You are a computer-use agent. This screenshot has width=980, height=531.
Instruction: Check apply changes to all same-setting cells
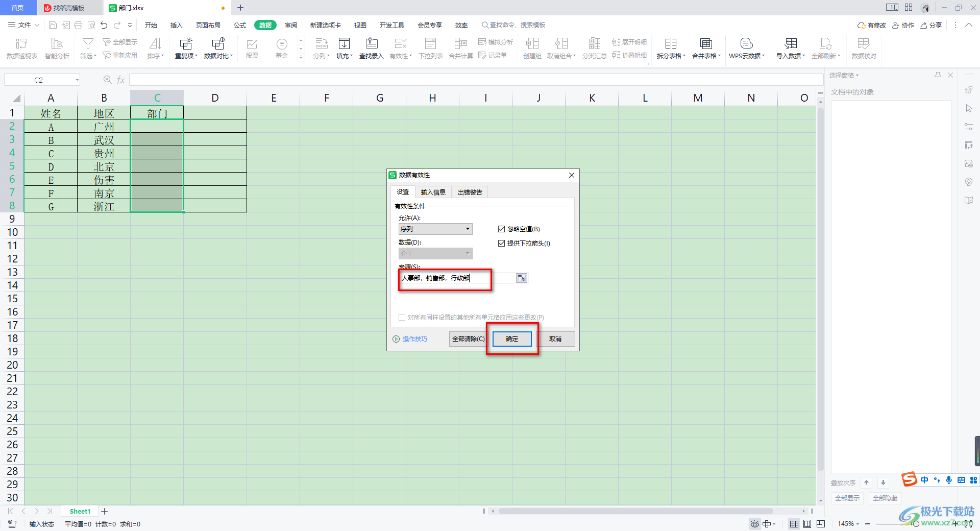(402, 318)
